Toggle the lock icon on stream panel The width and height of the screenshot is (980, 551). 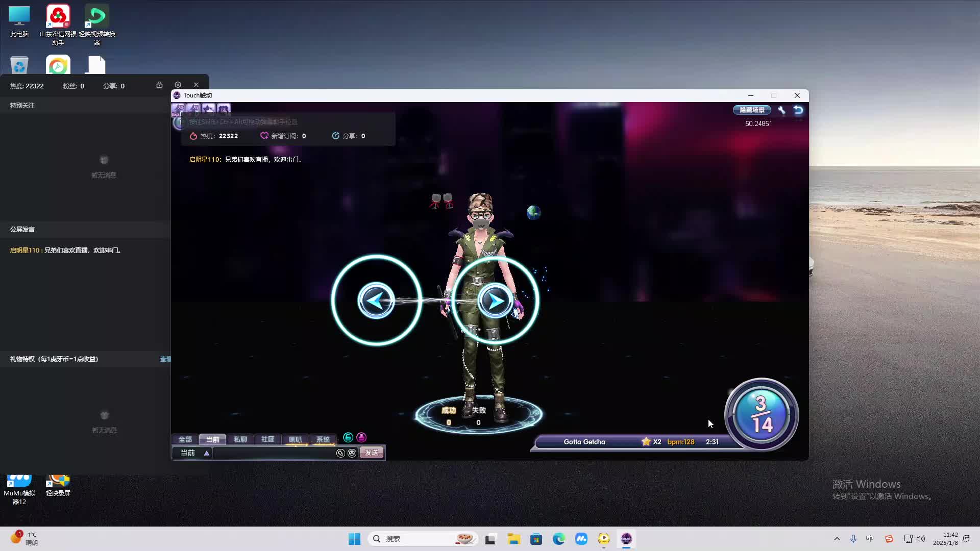[x=159, y=85]
